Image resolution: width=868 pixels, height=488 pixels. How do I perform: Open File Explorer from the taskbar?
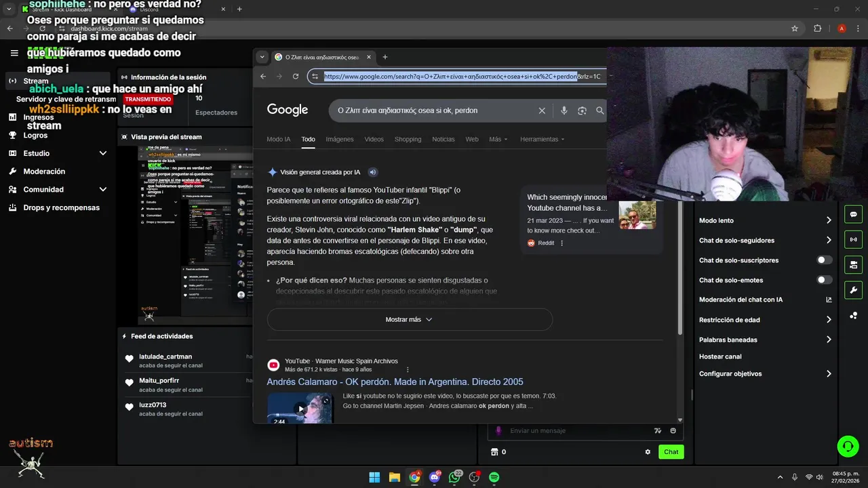point(395,477)
